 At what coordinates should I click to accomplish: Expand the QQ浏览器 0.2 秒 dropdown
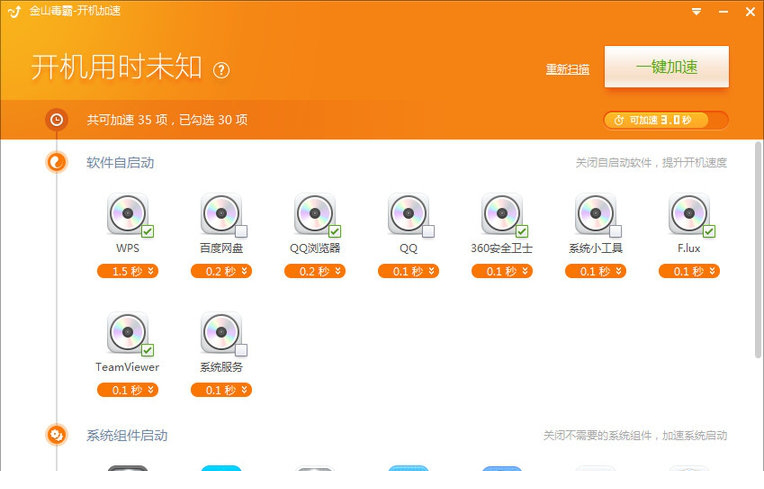click(315, 271)
